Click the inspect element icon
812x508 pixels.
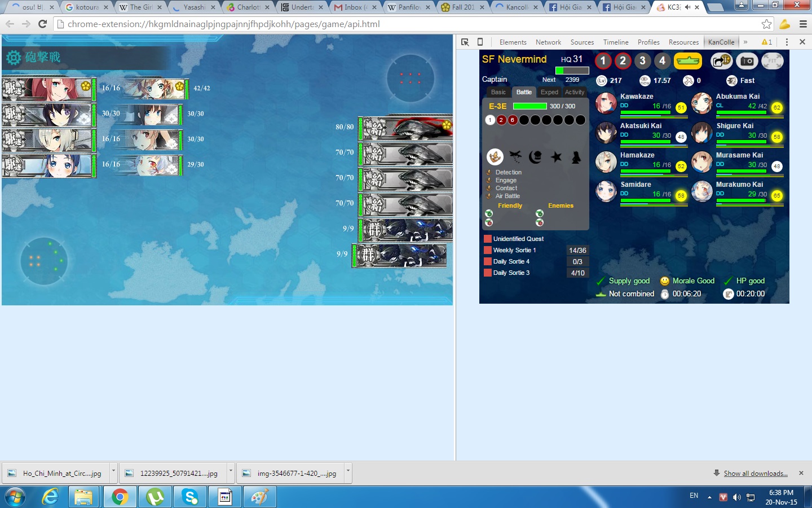point(465,42)
